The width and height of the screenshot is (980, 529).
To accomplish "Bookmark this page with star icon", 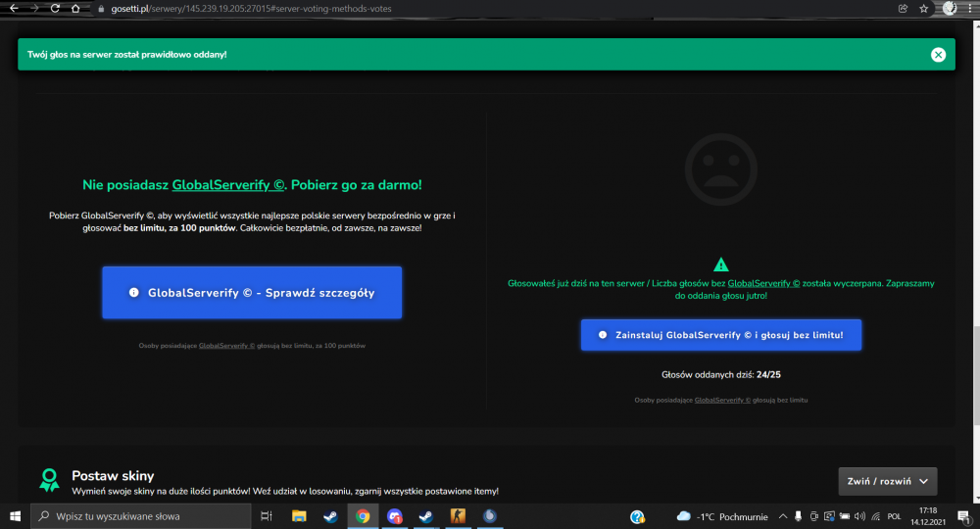I will (924, 9).
